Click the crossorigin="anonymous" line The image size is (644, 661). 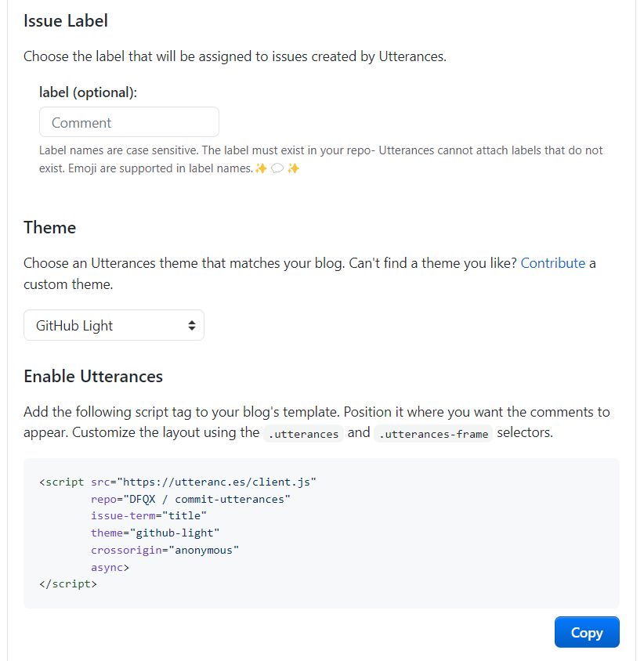tap(165, 550)
